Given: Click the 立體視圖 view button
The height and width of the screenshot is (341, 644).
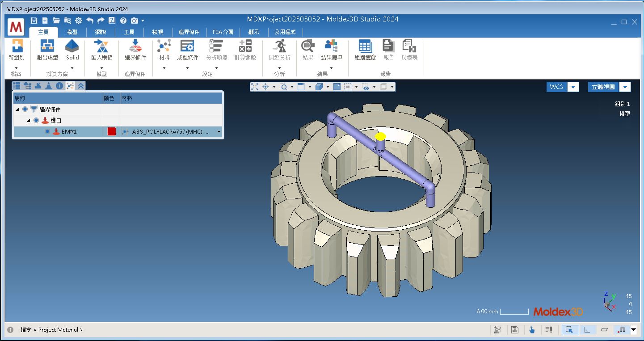Looking at the screenshot, I should [603, 87].
